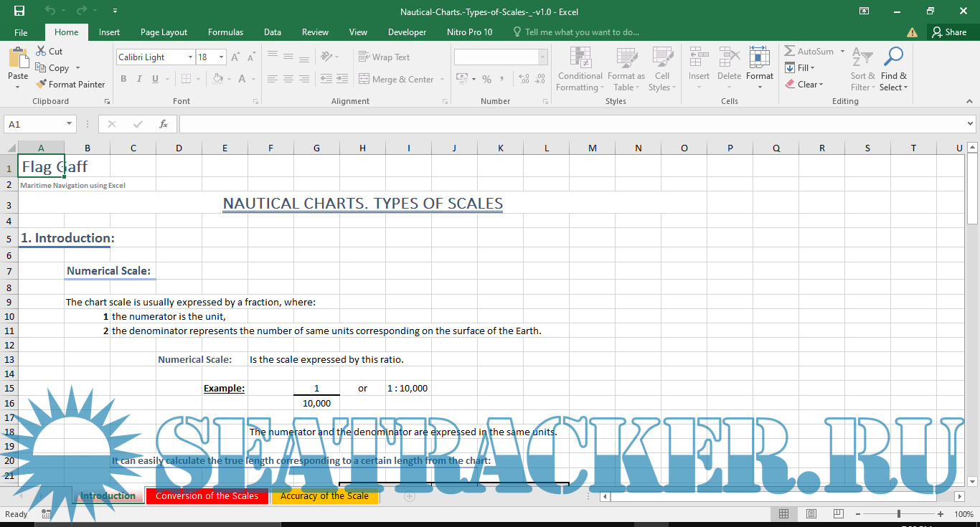Toggle Bold formatting
The height and width of the screenshot is (527, 980).
click(123, 79)
